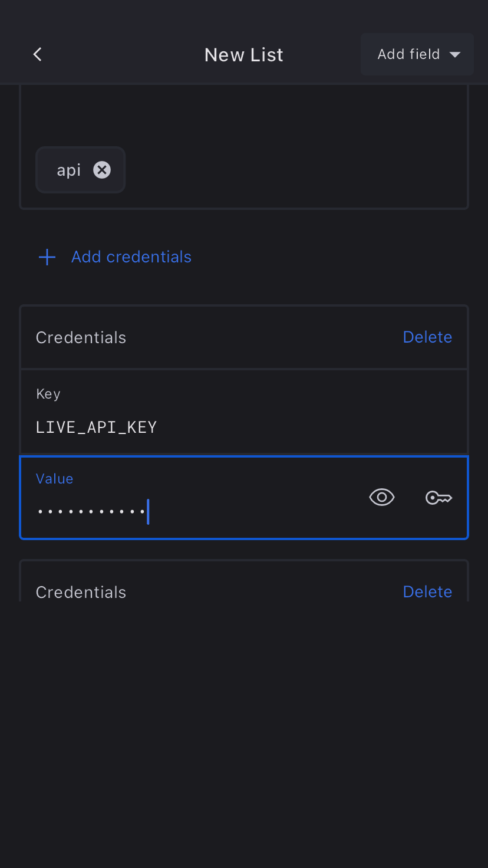Click the second Credentials section header
This screenshot has width=488, height=868.
pos(81,592)
